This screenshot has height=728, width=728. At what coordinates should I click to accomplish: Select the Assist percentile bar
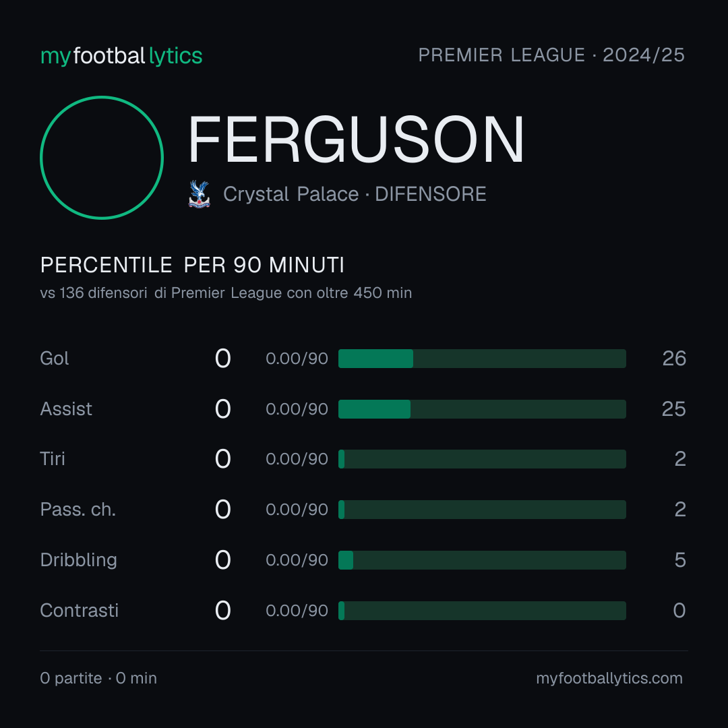coord(482,409)
